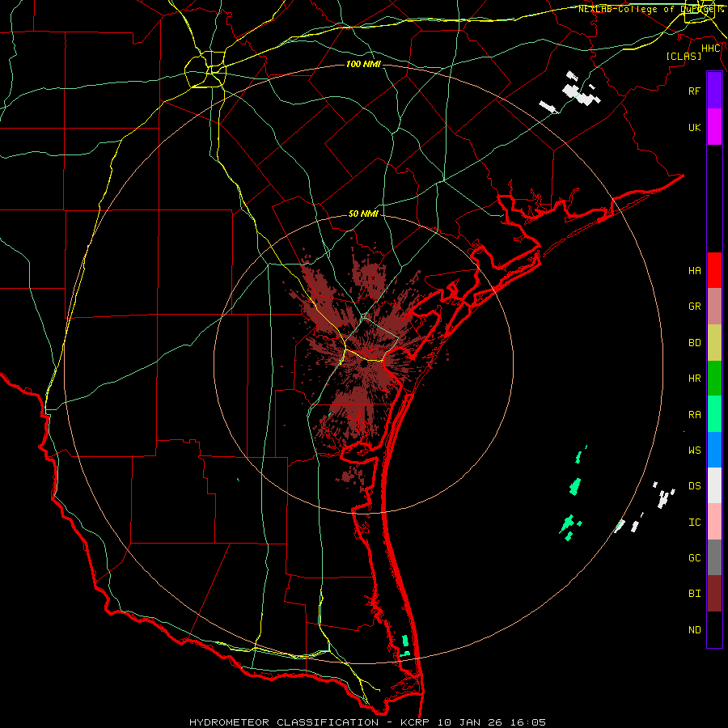Click the 'DS' legend label
728x728 pixels.
coord(695,486)
